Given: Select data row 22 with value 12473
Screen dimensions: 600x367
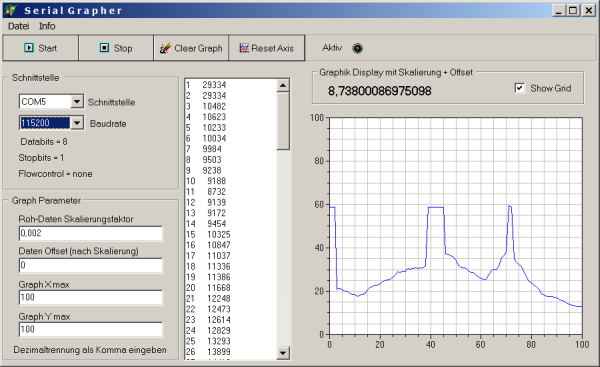Looking at the screenshot, I should 231,309.
